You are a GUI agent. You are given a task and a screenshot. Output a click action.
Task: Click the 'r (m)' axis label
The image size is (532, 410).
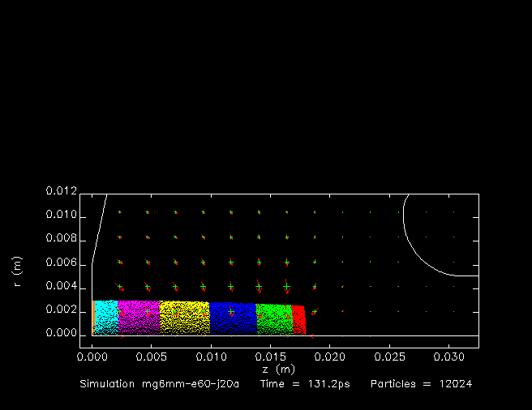[x=17, y=271]
